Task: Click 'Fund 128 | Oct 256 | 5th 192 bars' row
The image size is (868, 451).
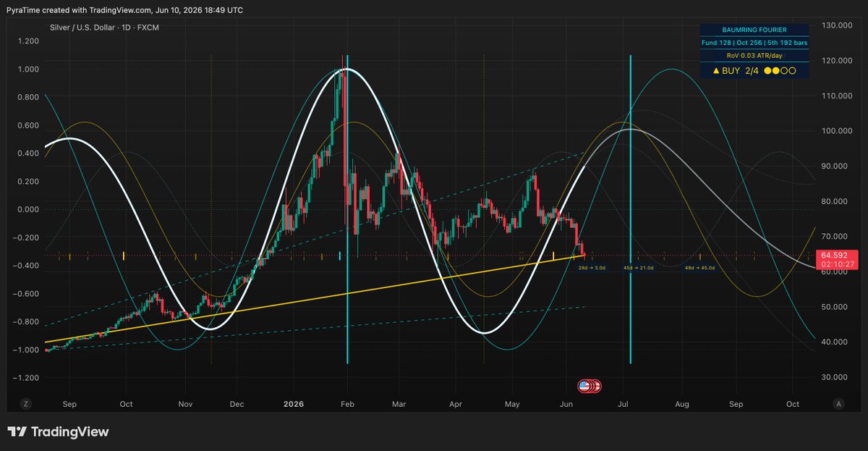Action: click(x=754, y=43)
